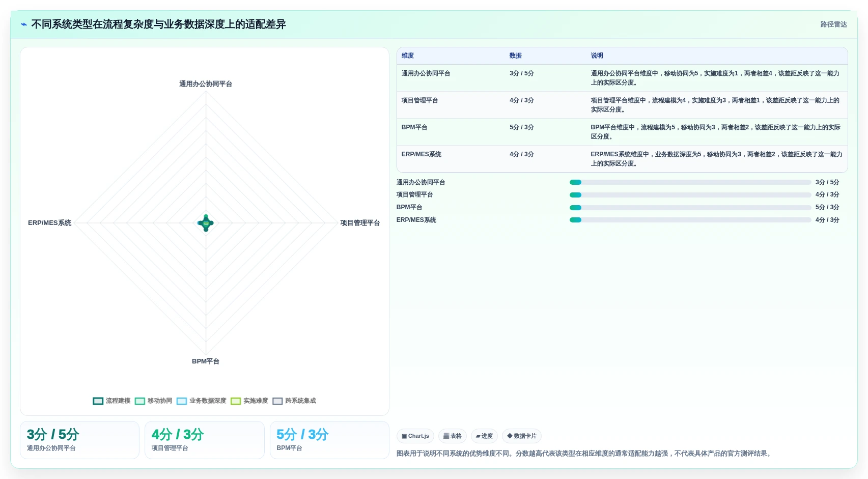Click the 通用办公协同平台 description cell text

[x=715, y=78]
